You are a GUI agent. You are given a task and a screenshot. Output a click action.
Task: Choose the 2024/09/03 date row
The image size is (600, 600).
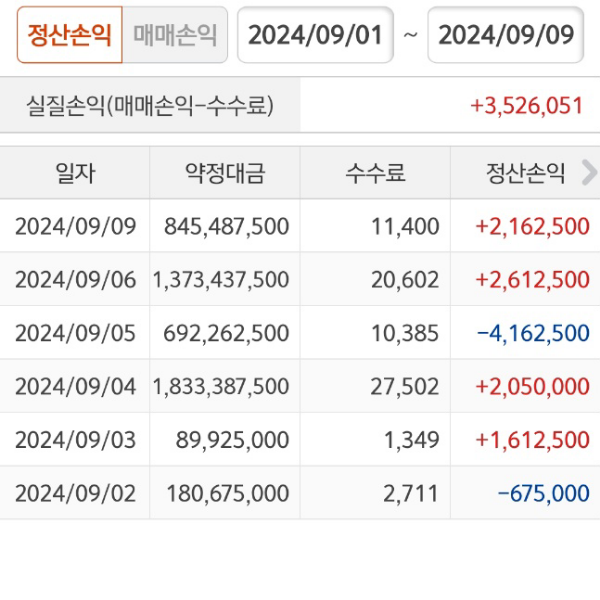[75, 440]
